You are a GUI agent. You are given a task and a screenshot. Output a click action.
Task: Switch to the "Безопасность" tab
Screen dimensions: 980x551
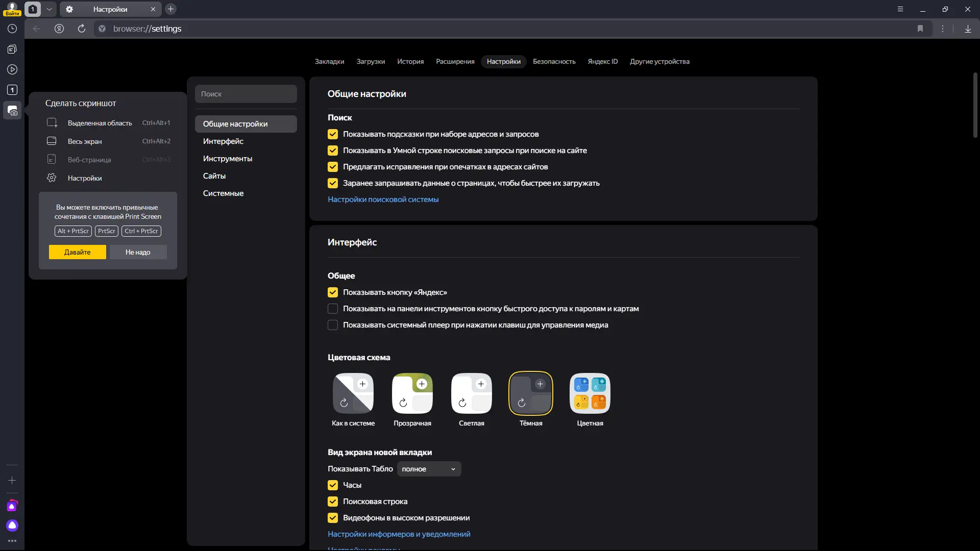pyautogui.click(x=554, y=61)
